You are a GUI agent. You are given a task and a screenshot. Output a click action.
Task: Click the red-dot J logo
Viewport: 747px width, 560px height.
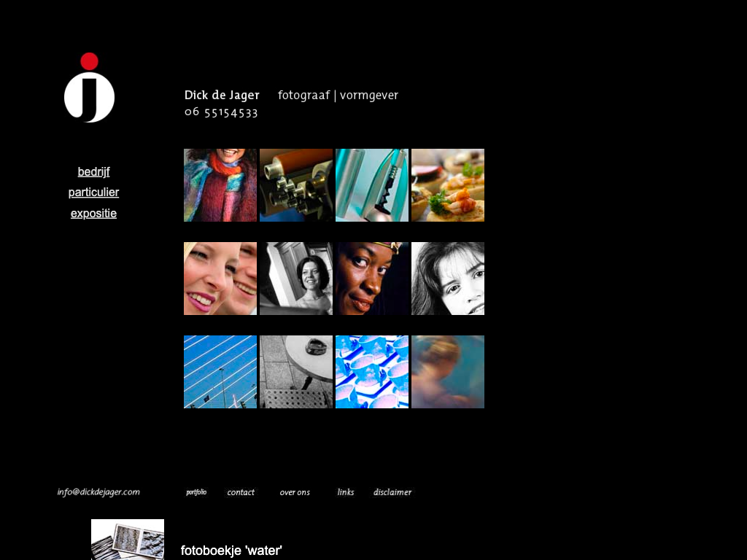point(89,88)
